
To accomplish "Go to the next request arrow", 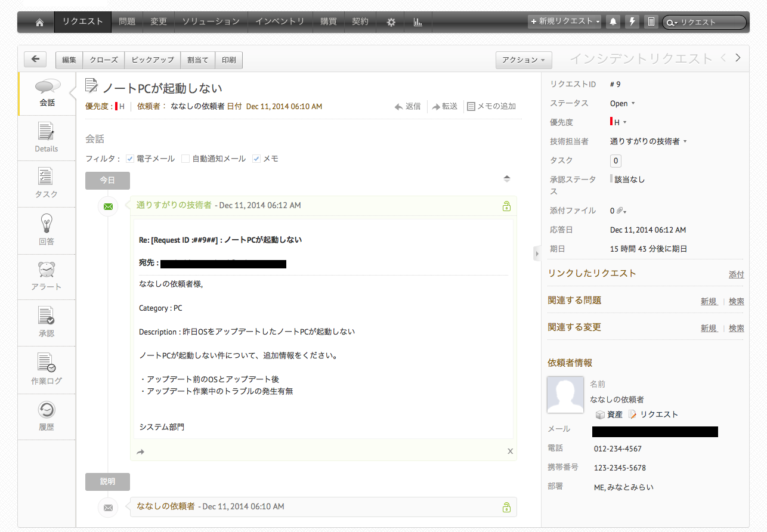I will (738, 58).
